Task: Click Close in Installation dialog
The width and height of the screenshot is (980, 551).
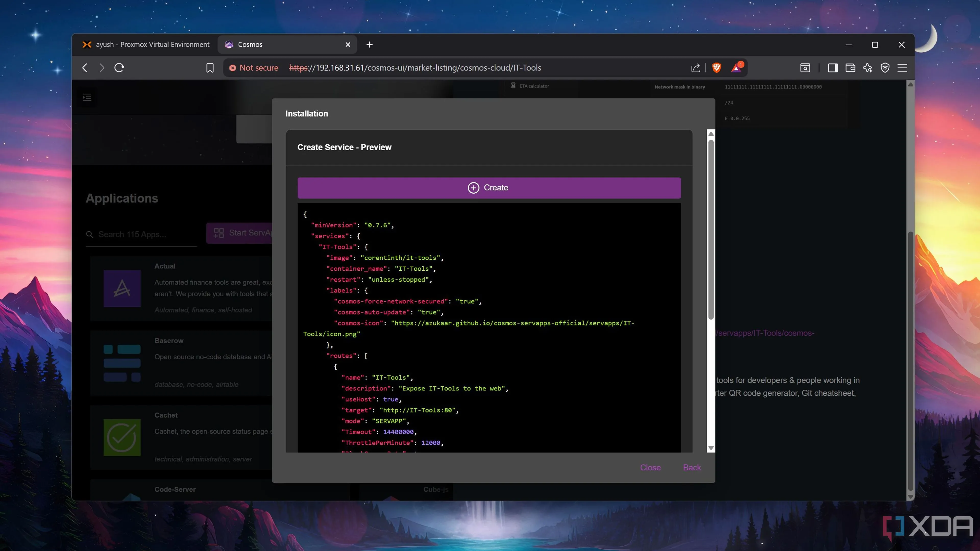Action: click(x=650, y=467)
